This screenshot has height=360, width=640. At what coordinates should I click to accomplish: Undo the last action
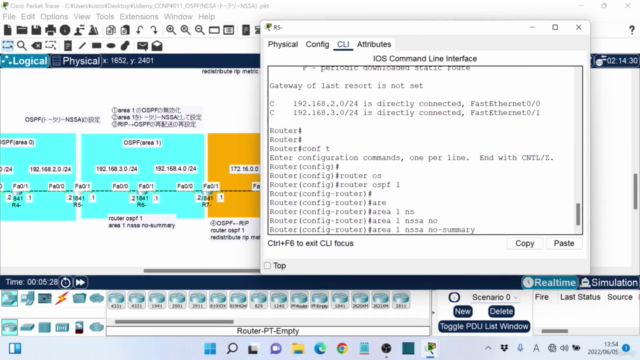click(140, 30)
